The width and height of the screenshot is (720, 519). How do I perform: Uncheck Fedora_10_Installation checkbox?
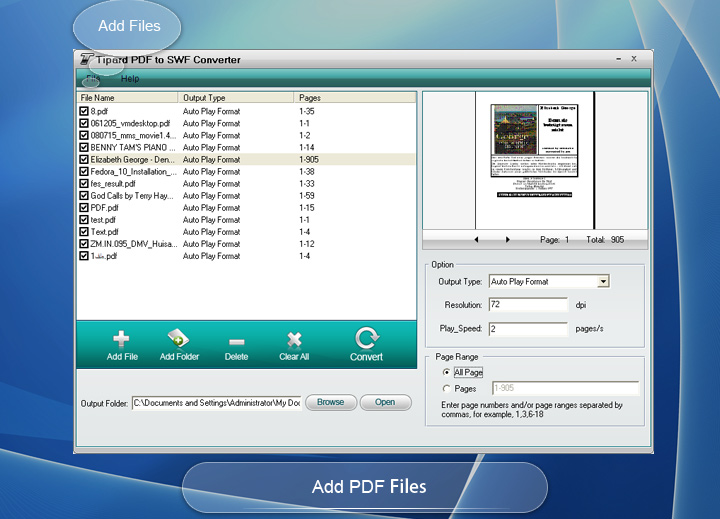point(84,171)
